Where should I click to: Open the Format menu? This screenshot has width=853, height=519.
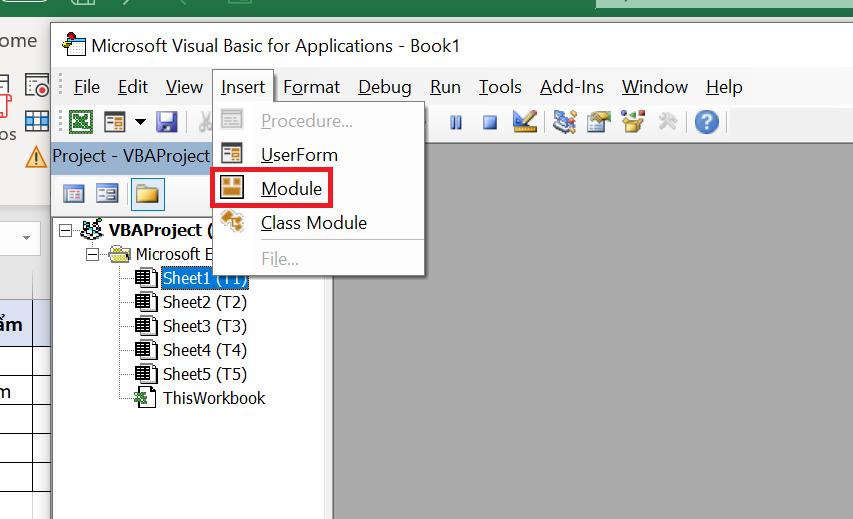[311, 87]
